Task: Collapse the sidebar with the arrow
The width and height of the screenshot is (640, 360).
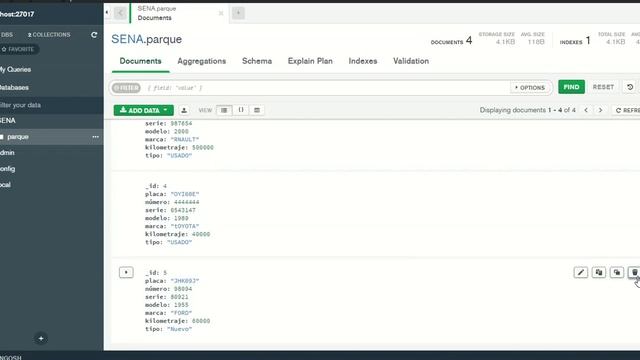Action: (107, 13)
